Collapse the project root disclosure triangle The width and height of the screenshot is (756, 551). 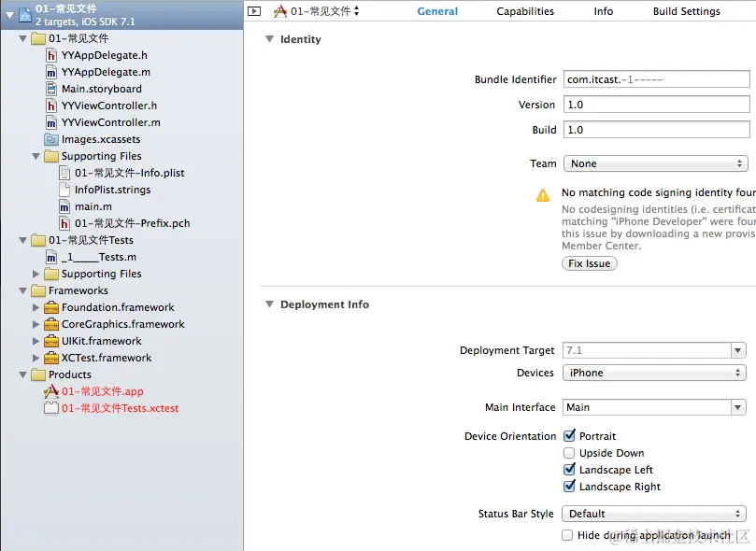point(9,16)
